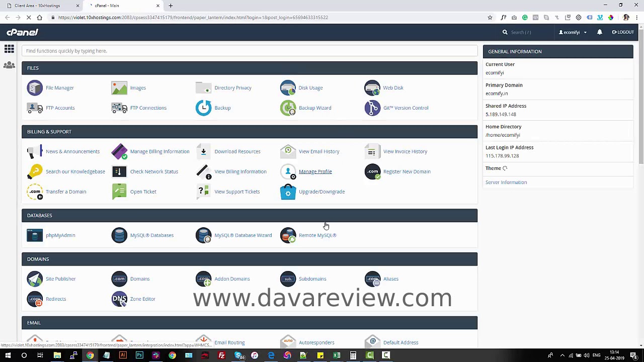This screenshot has width=644, height=362.
Task: Open View Invoice History
Action: pos(405,151)
